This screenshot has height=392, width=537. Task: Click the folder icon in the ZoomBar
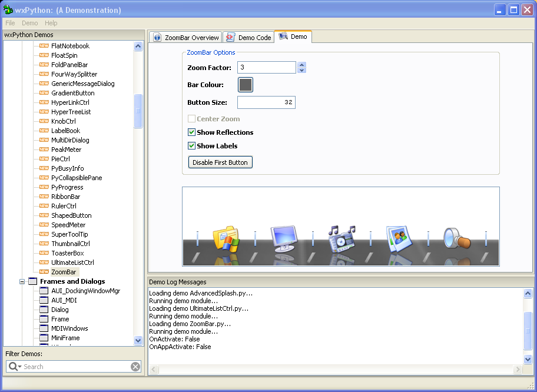tap(225, 239)
